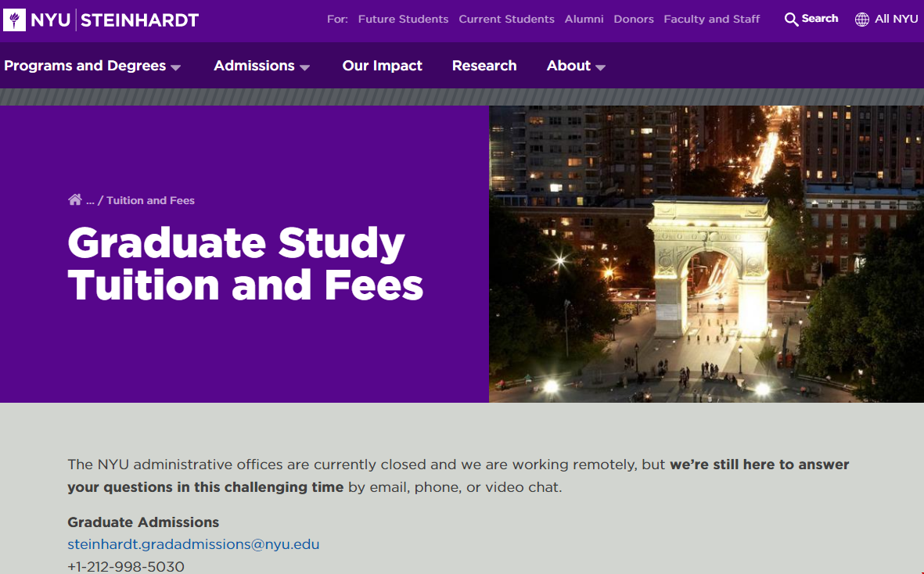Email steinhardt.gradadmissions@nyu.edu
Image resolution: width=924 pixels, height=574 pixels.
(x=193, y=544)
